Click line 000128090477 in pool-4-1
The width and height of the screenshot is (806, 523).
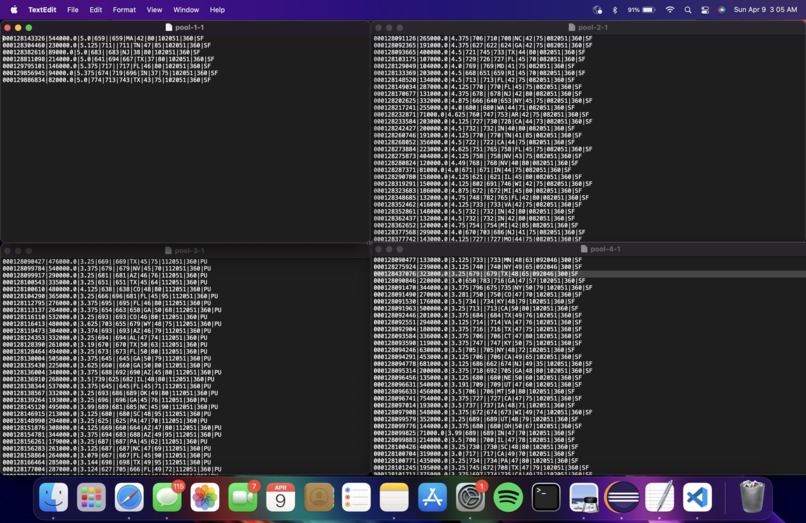click(478, 260)
